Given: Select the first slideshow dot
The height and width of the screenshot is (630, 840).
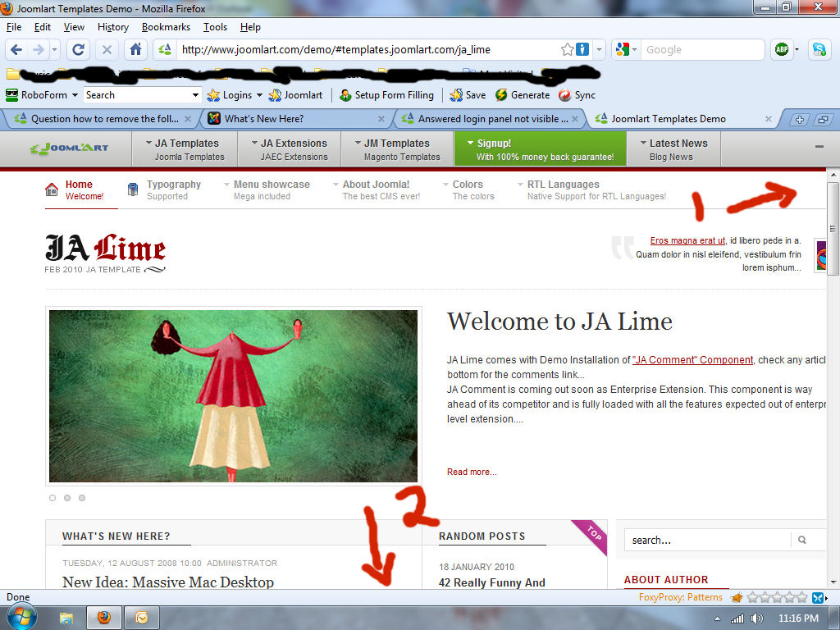Looking at the screenshot, I should tap(52, 498).
